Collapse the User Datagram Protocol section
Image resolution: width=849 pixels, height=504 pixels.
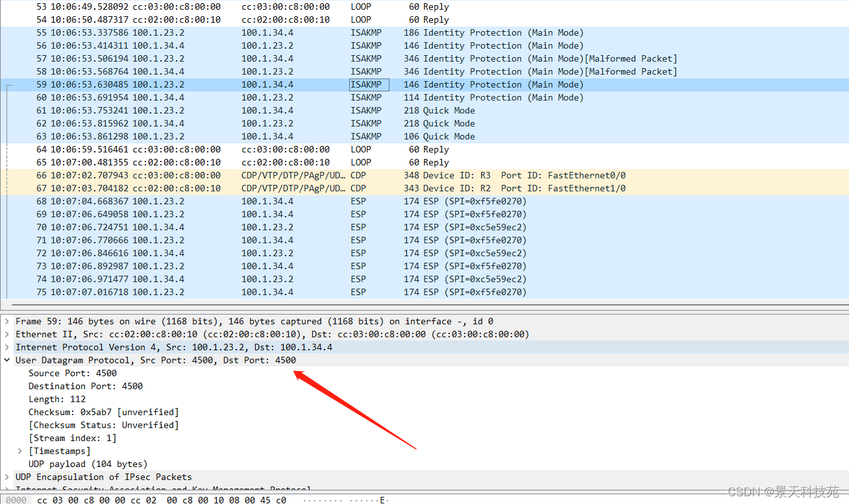[6, 360]
